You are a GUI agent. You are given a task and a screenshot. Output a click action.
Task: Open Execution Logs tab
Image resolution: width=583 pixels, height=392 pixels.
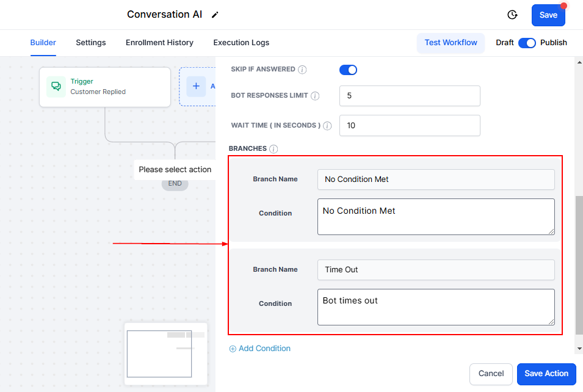(241, 43)
